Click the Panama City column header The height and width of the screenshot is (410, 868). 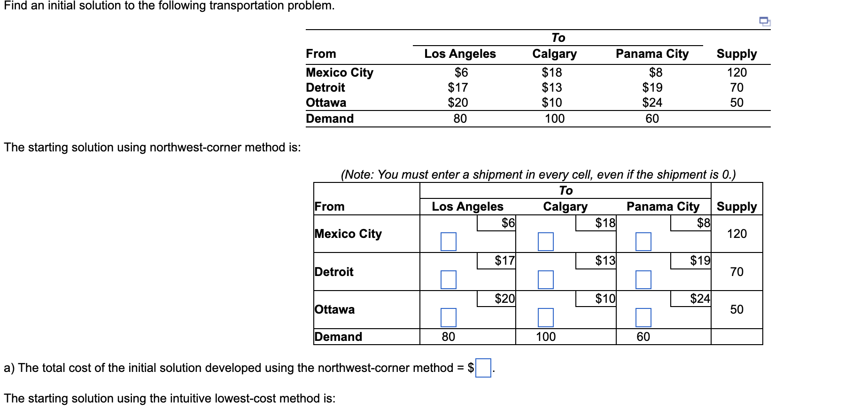point(664,206)
